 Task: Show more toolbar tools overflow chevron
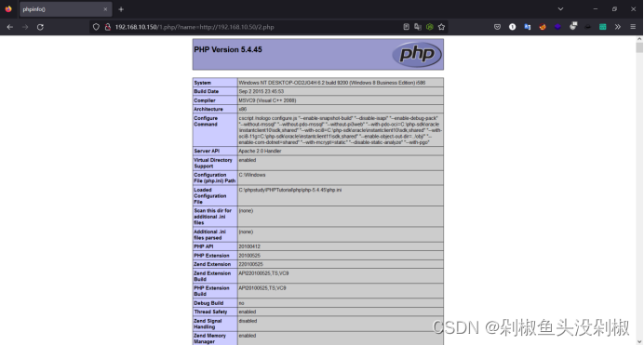[618, 27]
